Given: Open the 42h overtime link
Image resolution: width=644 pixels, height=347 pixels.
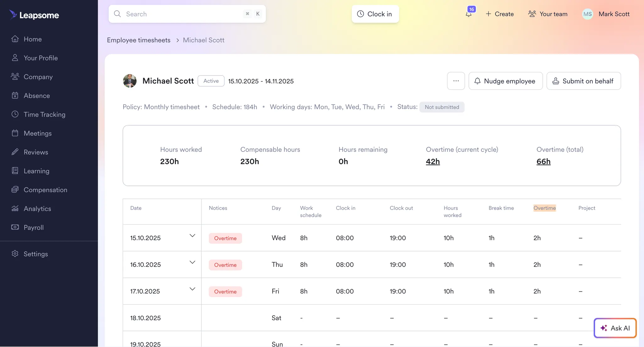Looking at the screenshot, I should pyautogui.click(x=433, y=161).
